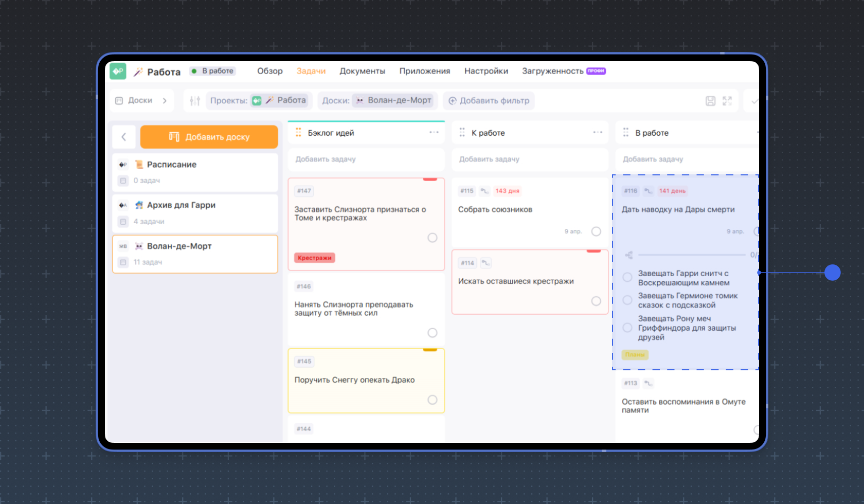Click the drag handle of К работе column

(462, 133)
